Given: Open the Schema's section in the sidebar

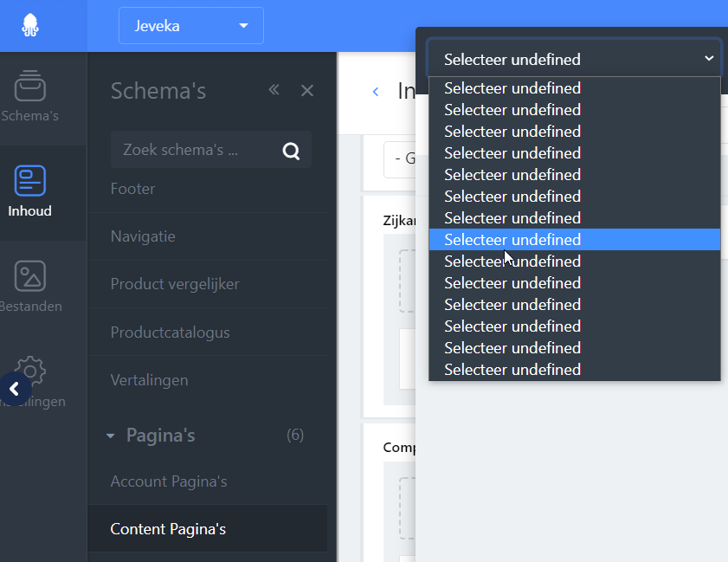Looking at the screenshot, I should coord(30,97).
